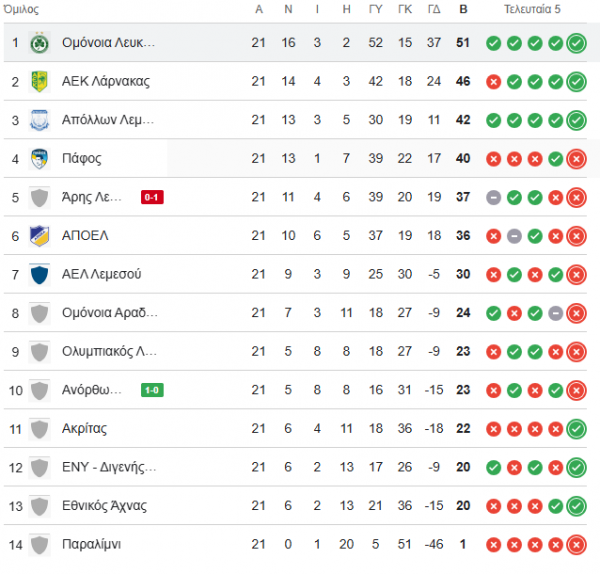Click the green 1-0 score badge

(x=152, y=390)
